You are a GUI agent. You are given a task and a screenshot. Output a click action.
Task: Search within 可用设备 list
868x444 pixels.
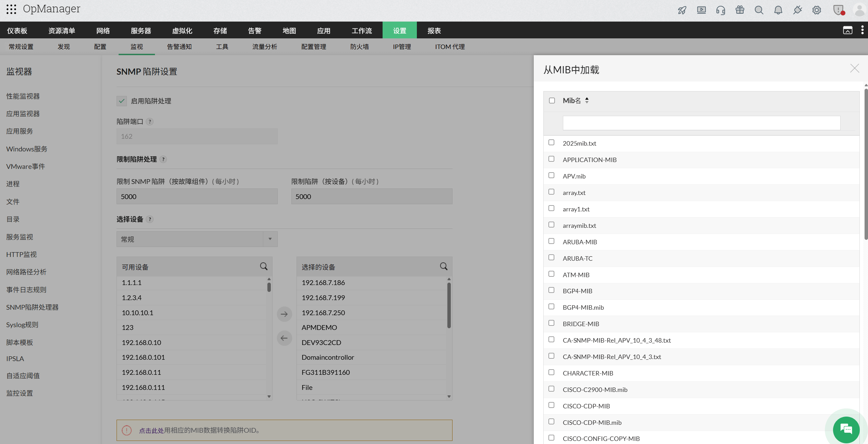click(x=264, y=267)
